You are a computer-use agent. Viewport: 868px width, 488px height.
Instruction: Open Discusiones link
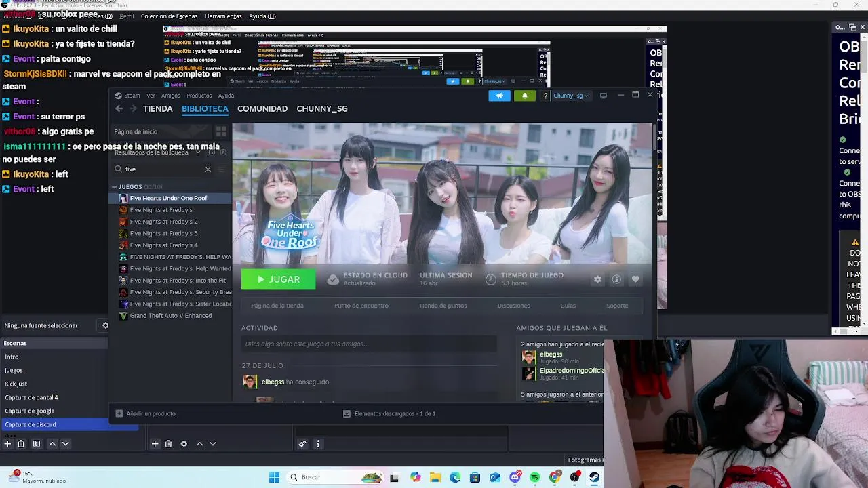(514, 306)
